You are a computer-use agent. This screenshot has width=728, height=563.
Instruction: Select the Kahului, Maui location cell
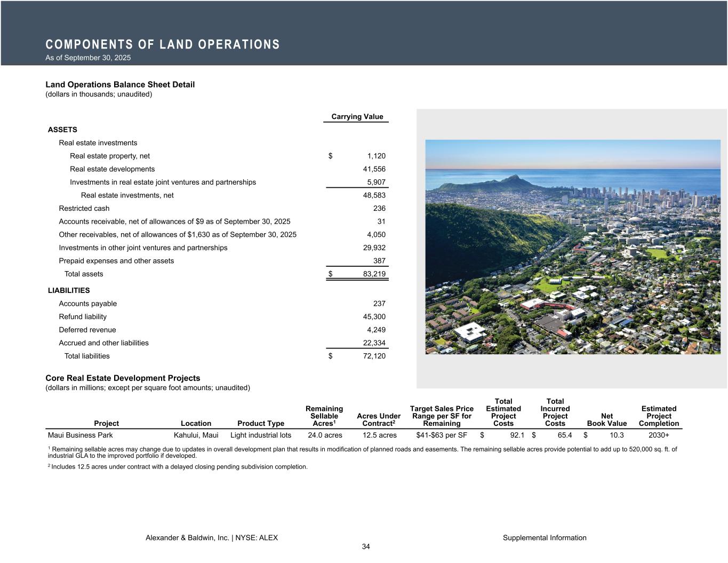tap(196, 435)
